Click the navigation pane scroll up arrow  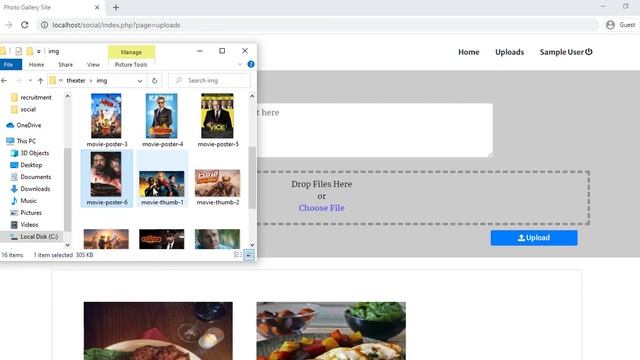coord(68,96)
